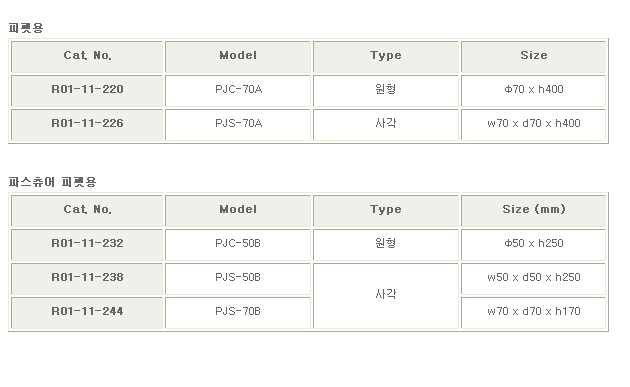
Task: Click the merged 사각 type cell
Action: (x=386, y=296)
